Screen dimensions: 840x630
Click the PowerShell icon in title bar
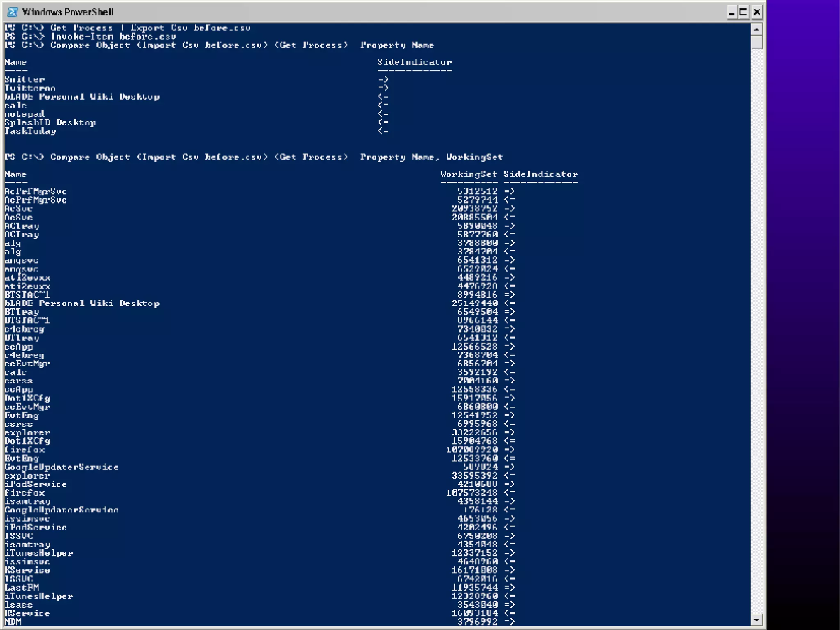tap(13, 12)
